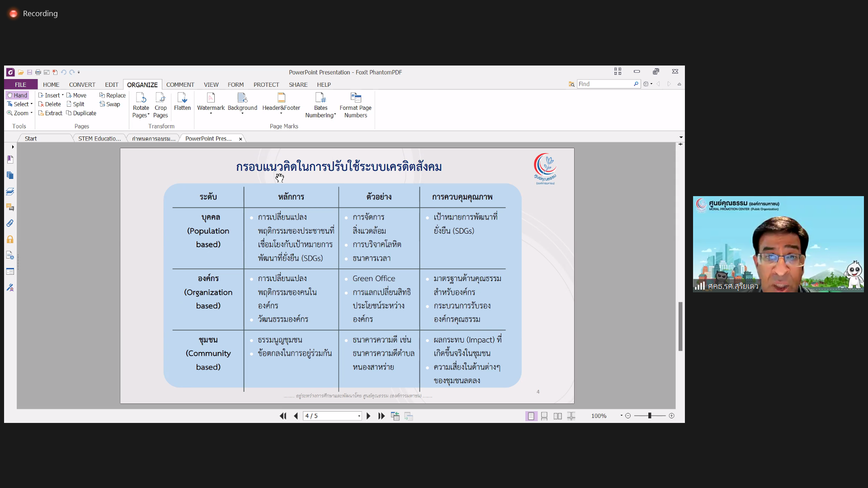Viewport: 868px width, 488px height.
Task: Click Replace pages
Action: coord(113,95)
